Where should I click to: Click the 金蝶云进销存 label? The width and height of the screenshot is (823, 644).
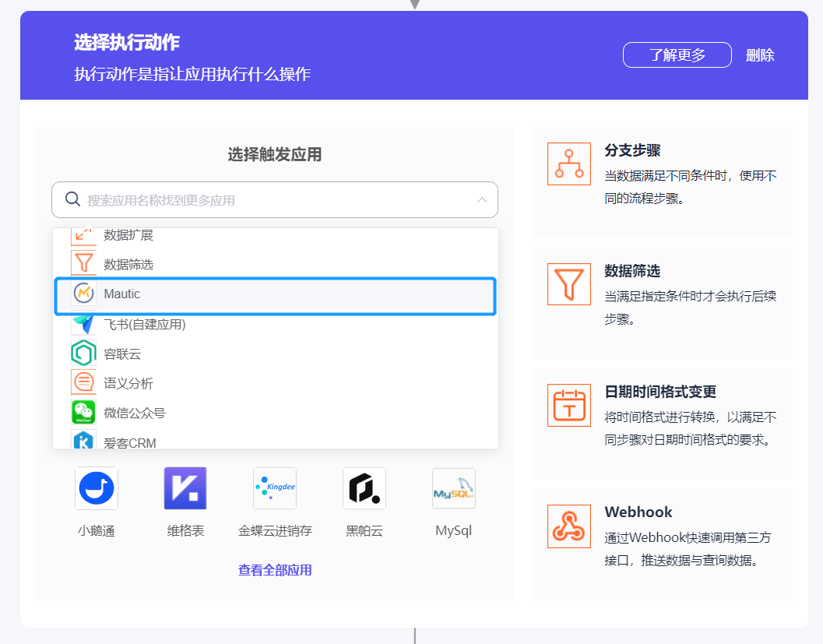pyautogui.click(x=275, y=531)
